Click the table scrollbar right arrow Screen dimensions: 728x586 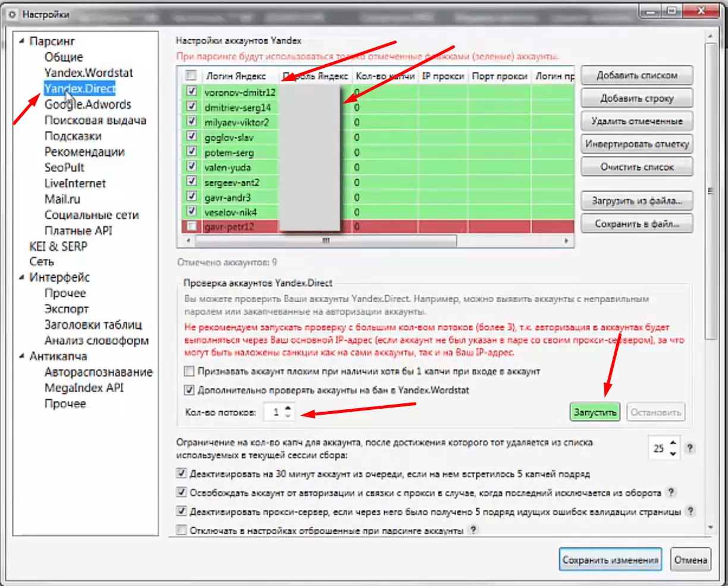tap(567, 241)
